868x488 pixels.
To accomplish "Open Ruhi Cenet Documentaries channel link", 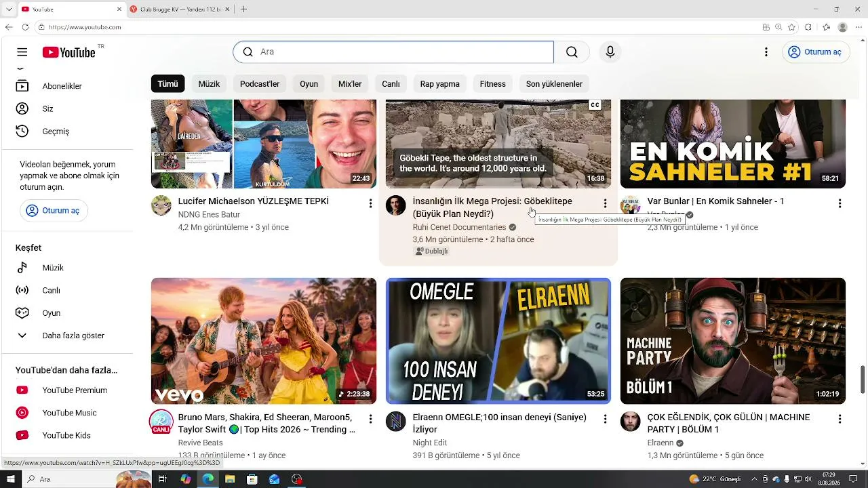I will point(459,227).
